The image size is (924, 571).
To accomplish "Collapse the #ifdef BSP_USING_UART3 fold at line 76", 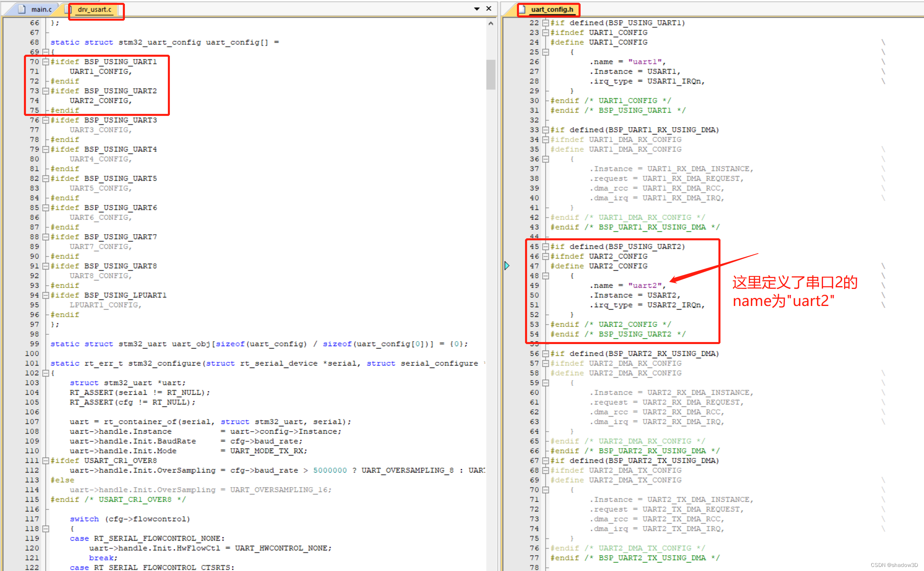I will 46,120.
